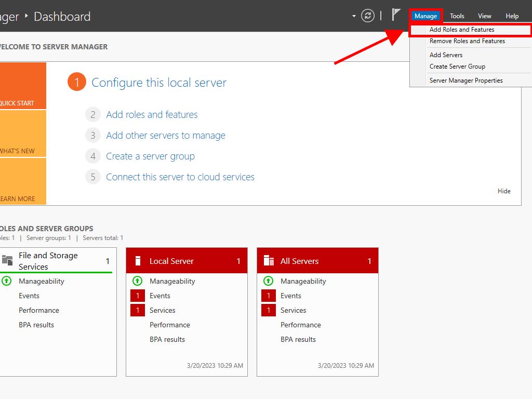Open the View menu
The height and width of the screenshot is (399, 532).
click(485, 16)
